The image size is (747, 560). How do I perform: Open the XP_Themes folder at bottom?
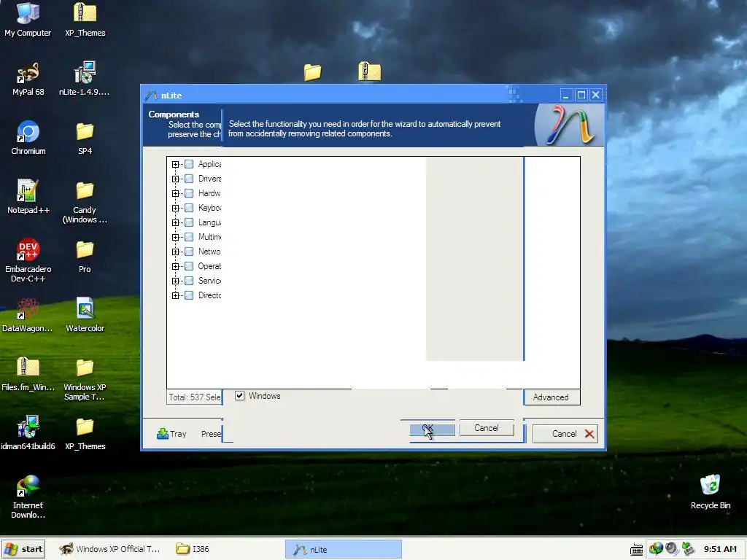coord(85,433)
